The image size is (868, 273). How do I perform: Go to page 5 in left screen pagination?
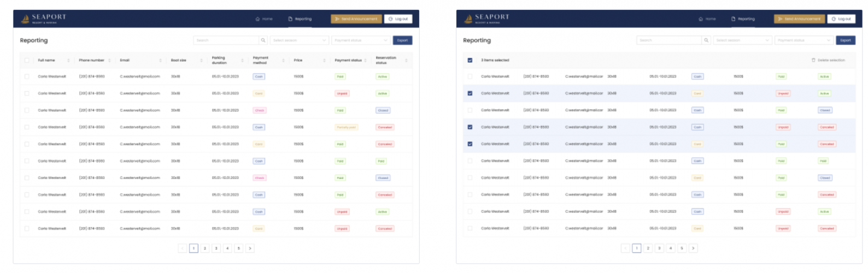pos(238,248)
